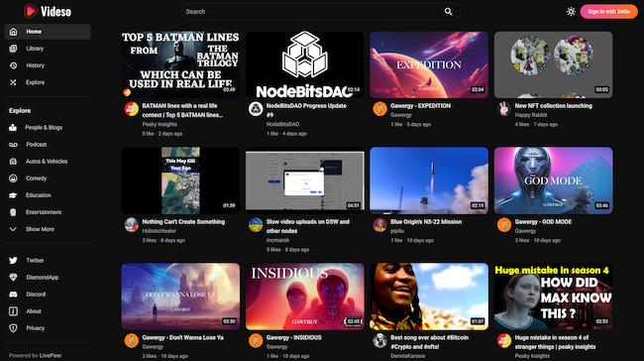Viewport: 644px width, 361px height.
Task: Open NodeBitsDAO video thumbnail
Action: coord(305,64)
